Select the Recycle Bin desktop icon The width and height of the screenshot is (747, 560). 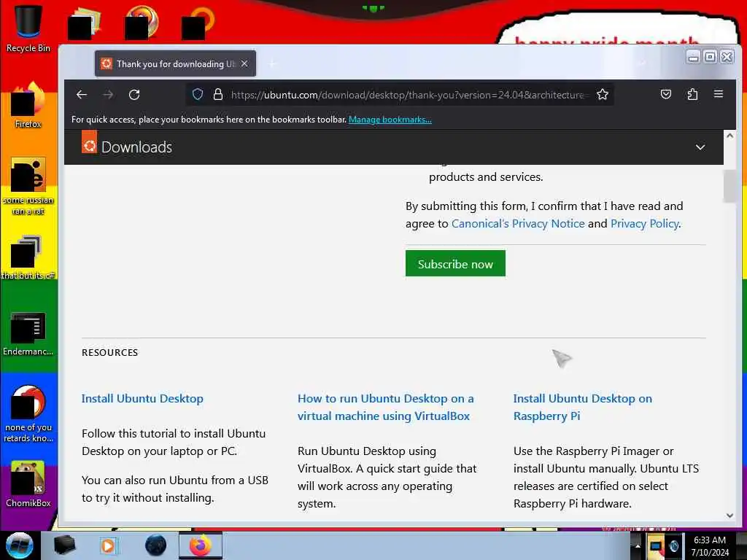(28, 29)
